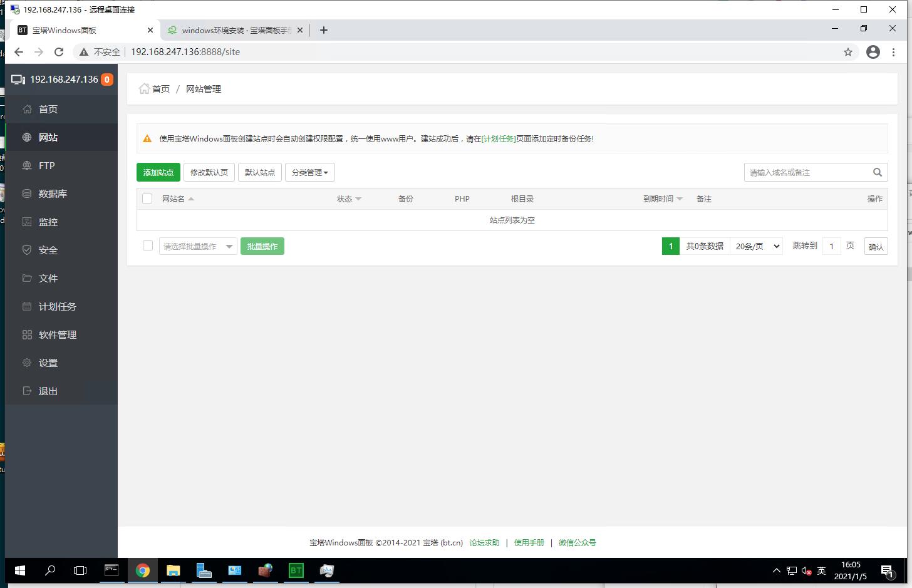Image resolution: width=912 pixels, height=588 pixels.
Task: Click the 跳转到 page number field
Action: [831, 246]
